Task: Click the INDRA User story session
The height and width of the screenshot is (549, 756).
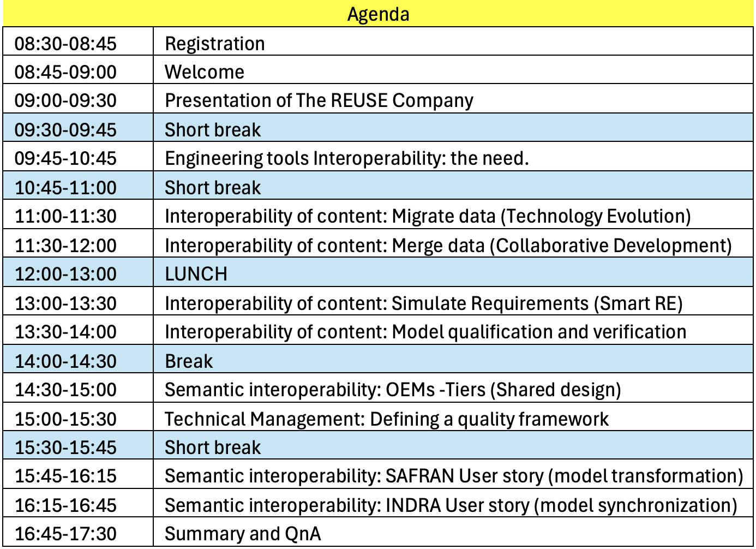Action: [x=451, y=505]
